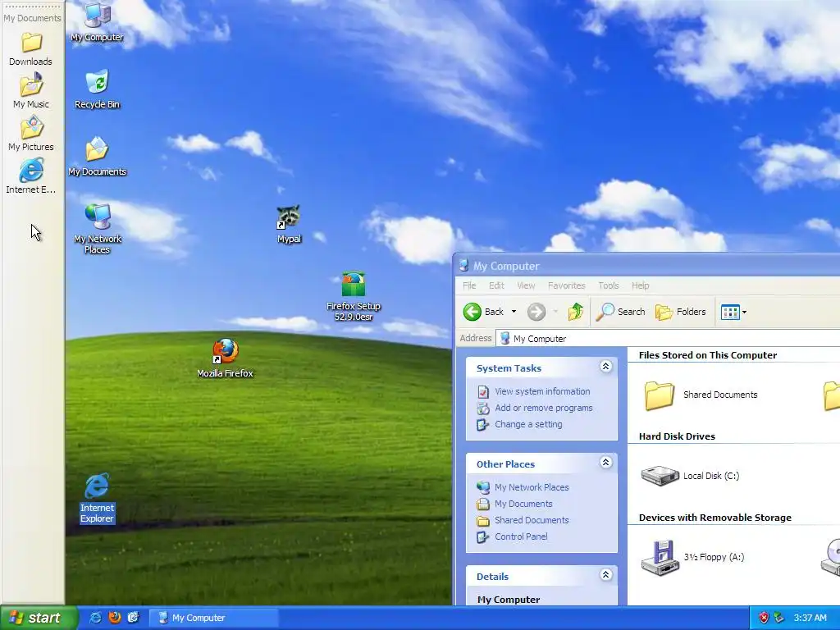Screen dimensions: 840x630
Task: Launch Internet E... from the side toolbar
Action: coord(31,177)
